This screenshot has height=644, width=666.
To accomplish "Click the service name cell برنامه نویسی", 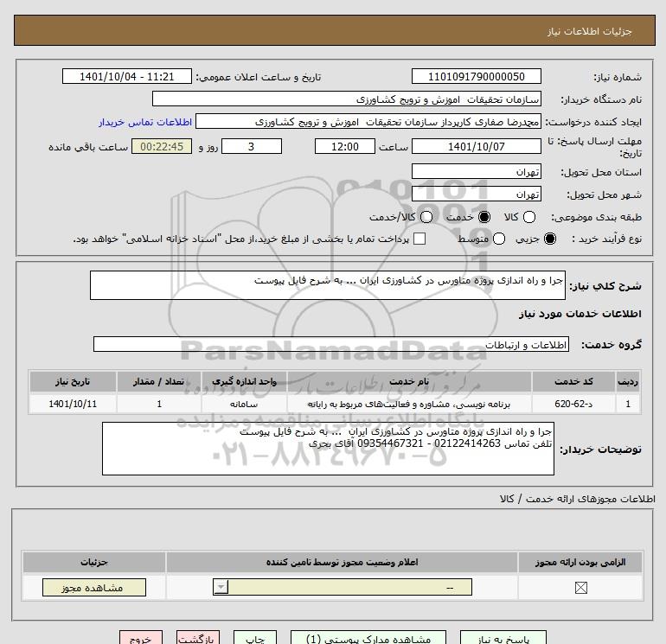I will (409, 404).
